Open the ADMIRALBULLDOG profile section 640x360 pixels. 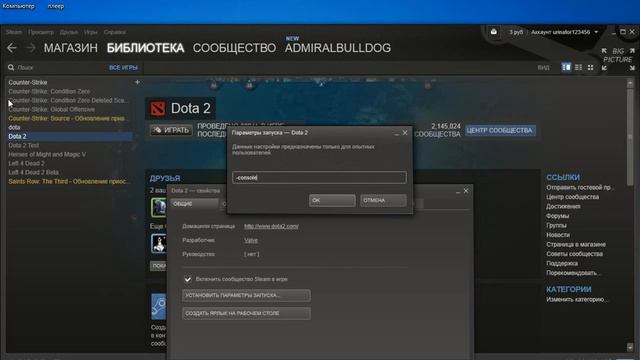tap(338, 48)
